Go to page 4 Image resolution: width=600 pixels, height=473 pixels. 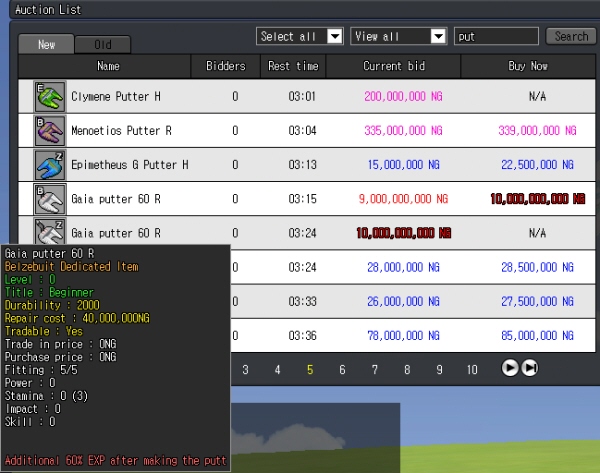[x=277, y=370]
